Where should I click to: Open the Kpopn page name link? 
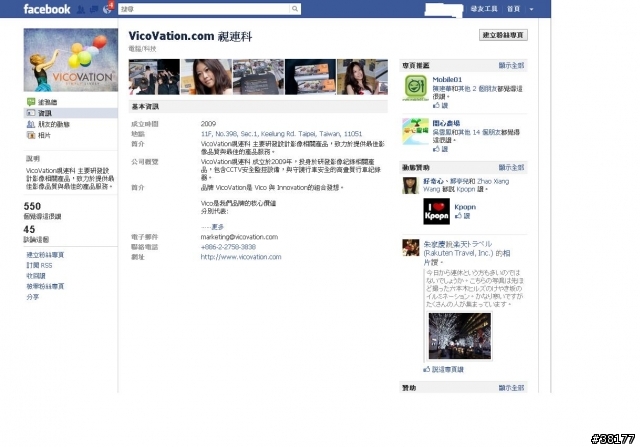click(x=465, y=207)
